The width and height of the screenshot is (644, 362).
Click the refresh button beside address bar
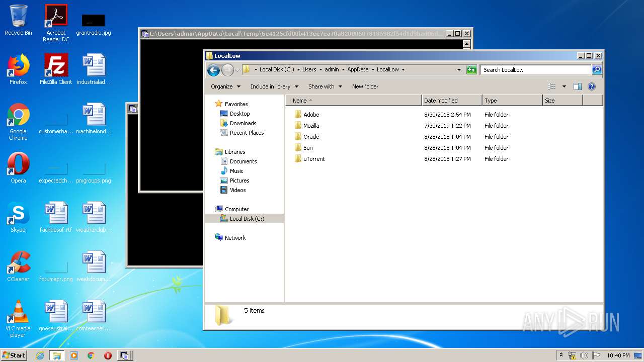coord(471,70)
